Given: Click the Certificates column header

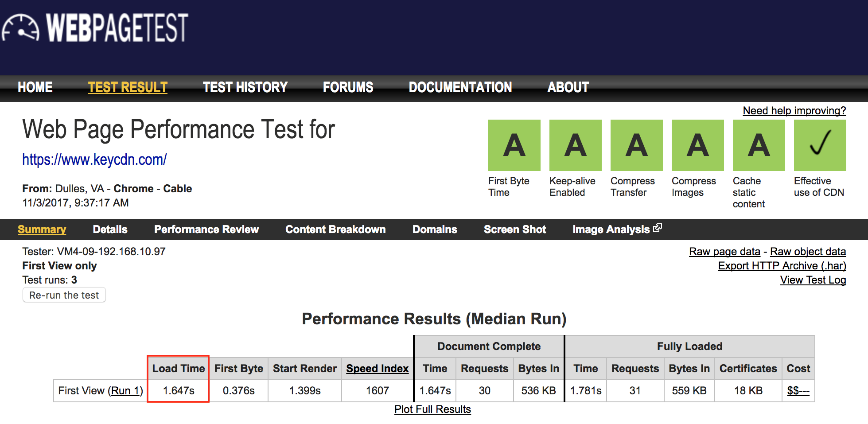Looking at the screenshot, I should pyautogui.click(x=748, y=369).
